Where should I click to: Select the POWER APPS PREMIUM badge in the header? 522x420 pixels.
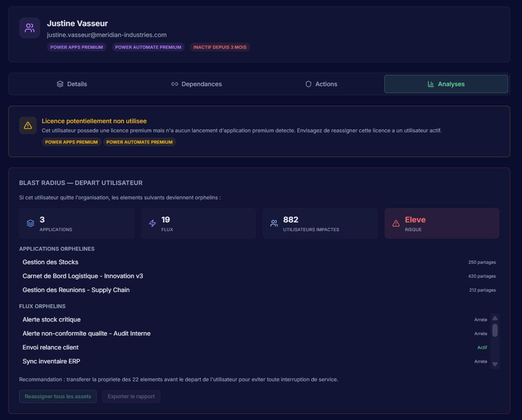pos(77,47)
